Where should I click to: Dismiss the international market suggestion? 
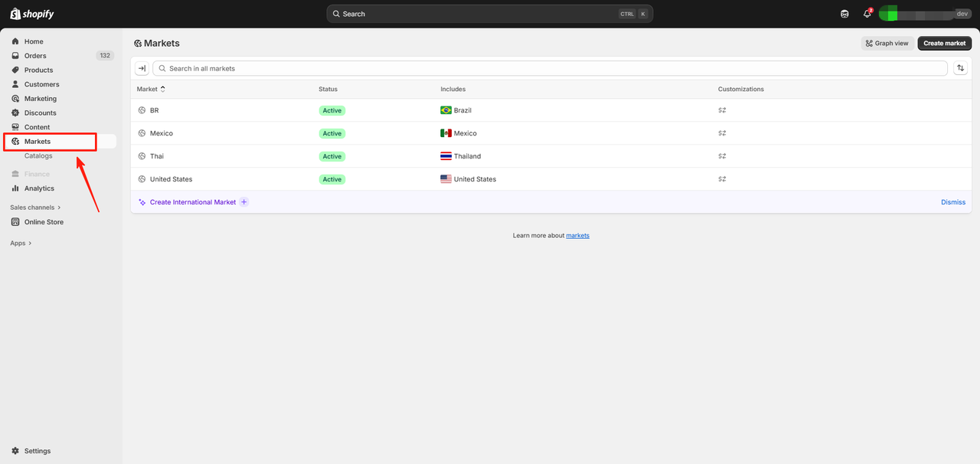(952, 202)
